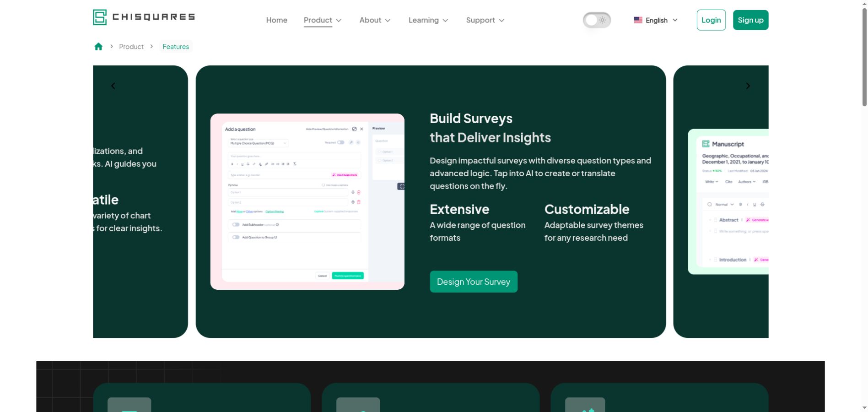Select the Features breadcrumb

176,47
